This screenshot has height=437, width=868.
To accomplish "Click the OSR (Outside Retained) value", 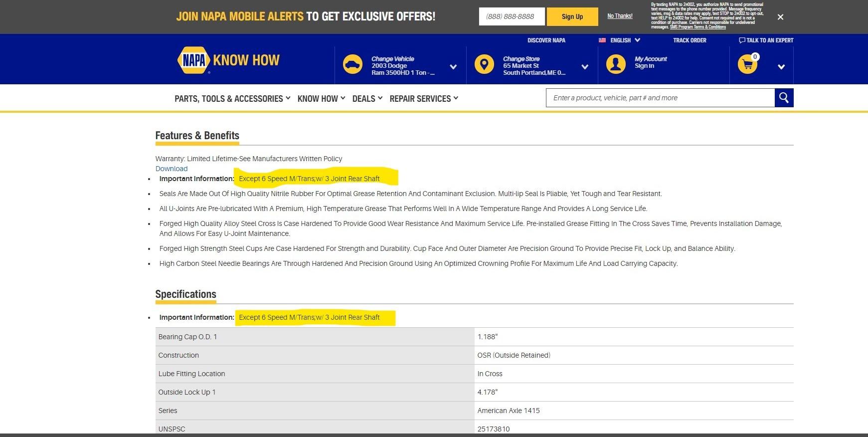I will click(514, 355).
